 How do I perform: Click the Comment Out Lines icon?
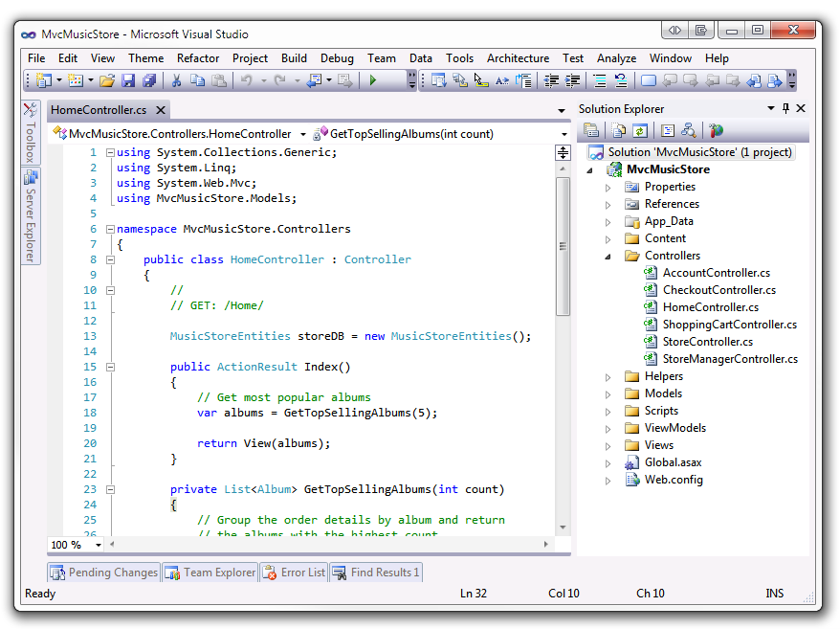click(600, 80)
